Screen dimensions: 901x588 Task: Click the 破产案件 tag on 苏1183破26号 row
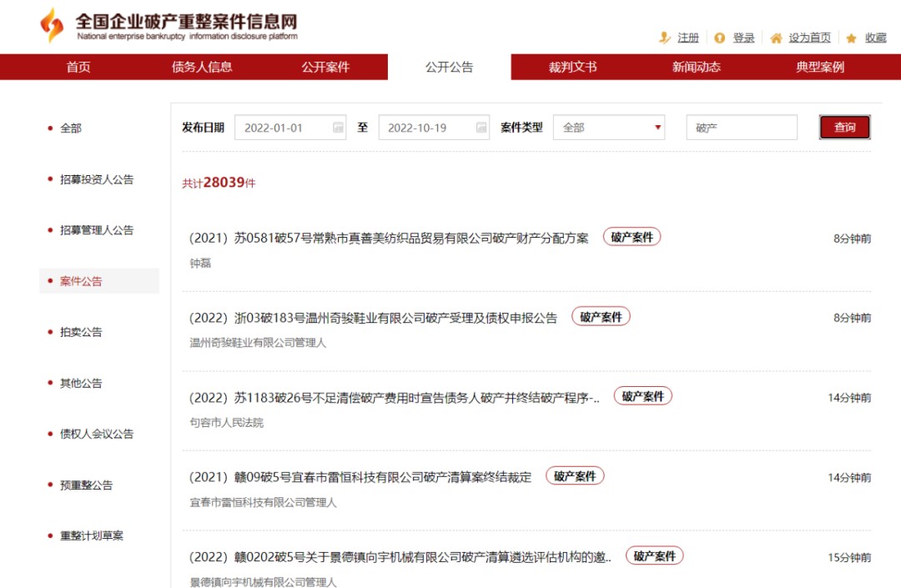tap(642, 396)
